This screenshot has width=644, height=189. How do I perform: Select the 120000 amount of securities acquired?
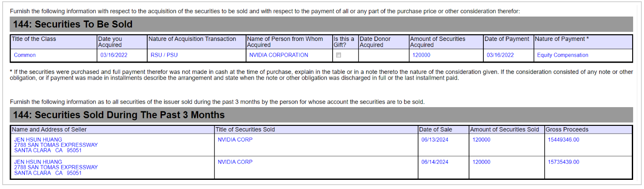(x=421, y=55)
